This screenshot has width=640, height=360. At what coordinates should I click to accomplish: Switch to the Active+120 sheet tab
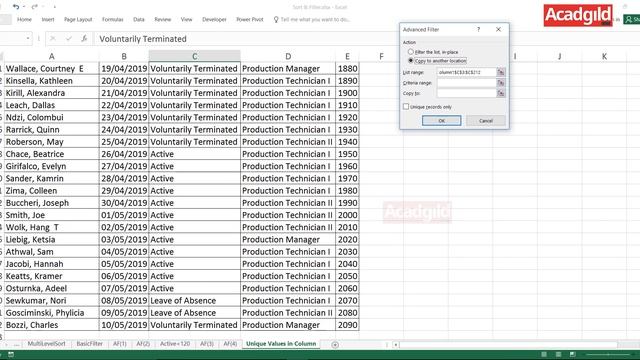[175, 344]
